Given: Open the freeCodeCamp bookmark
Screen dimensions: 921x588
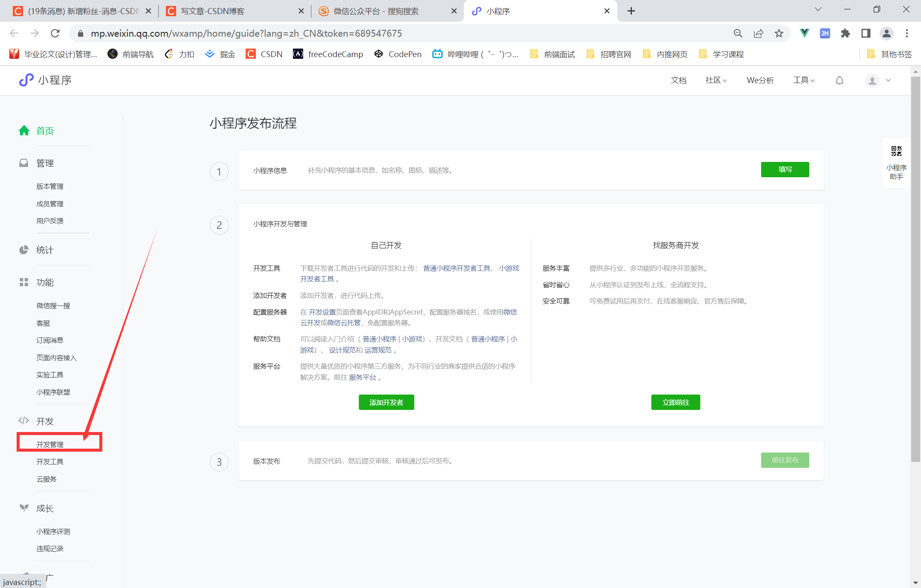Looking at the screenshot, I should click(x=328, y=54).
